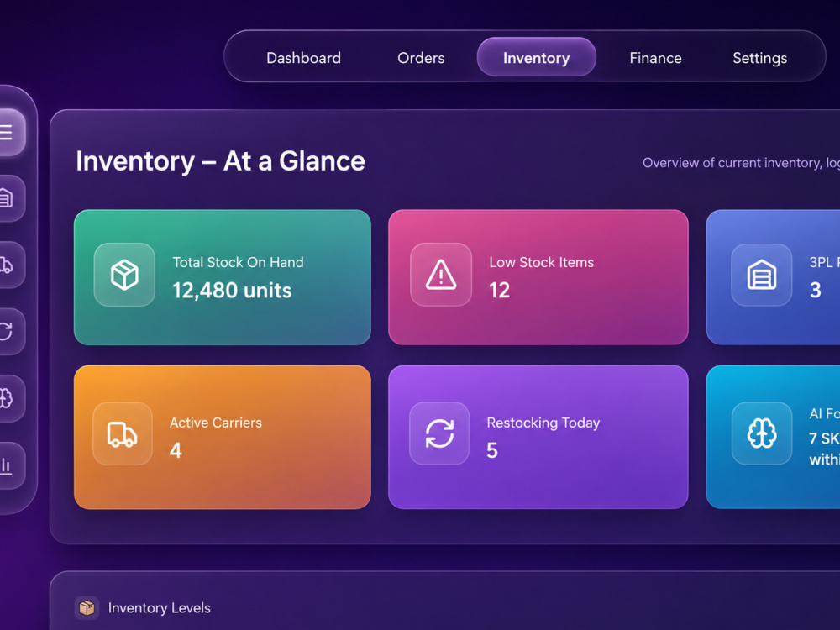Click the "Inventory Levels" section label
The width and height of the screenshot is (840, 630).
(159, 608)
